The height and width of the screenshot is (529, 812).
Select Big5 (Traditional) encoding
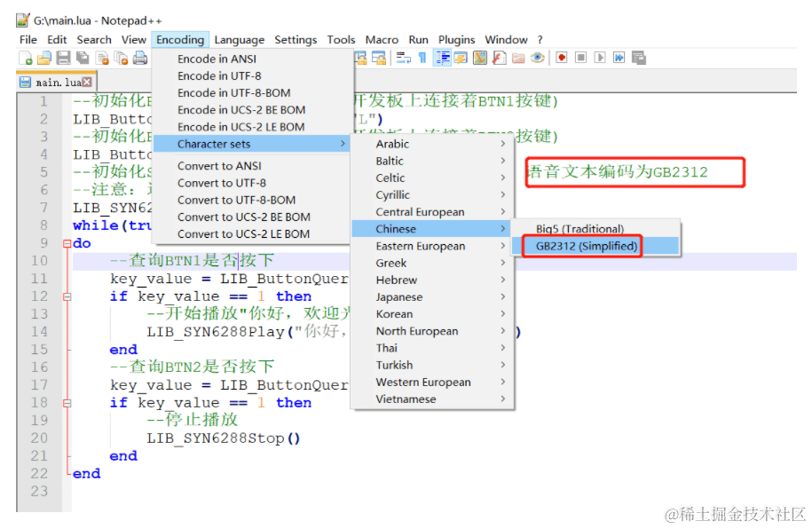(x=595, y=229)
